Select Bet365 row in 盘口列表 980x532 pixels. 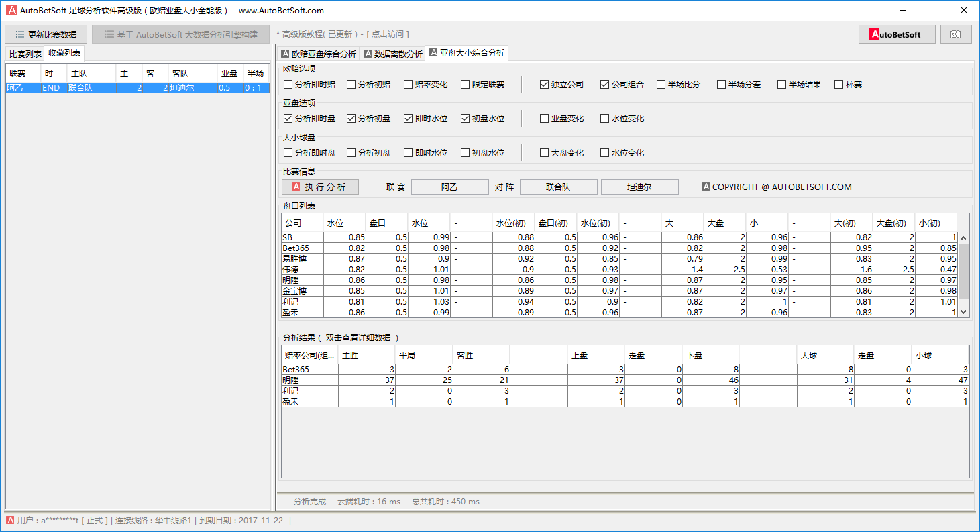[620, 248]
